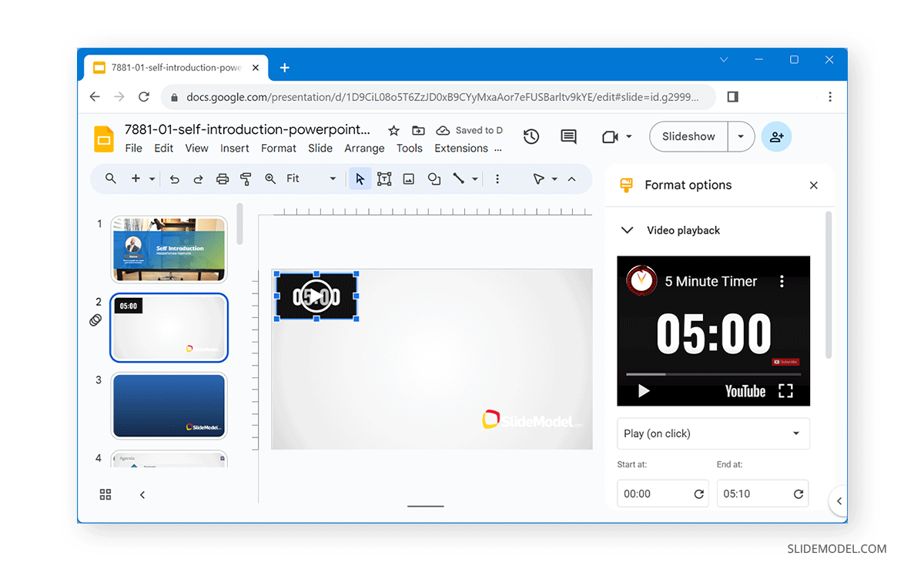The width and height of the screenshot is (924, 572).
Task: Click the Slideshow button
Action: [688, 136]
